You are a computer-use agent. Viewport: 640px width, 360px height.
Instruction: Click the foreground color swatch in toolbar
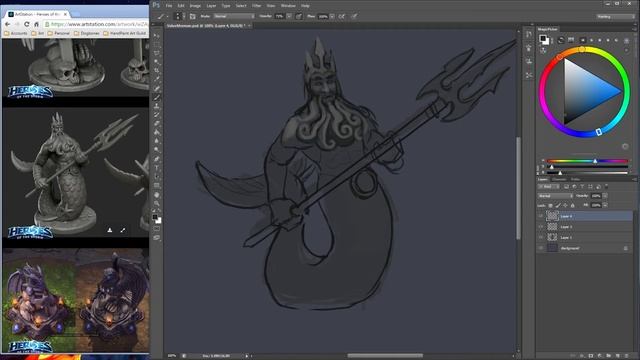pos(155,217)
